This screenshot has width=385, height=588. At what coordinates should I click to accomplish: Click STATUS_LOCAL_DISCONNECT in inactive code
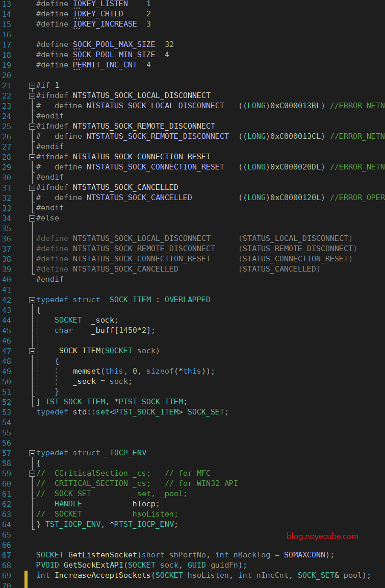click(x=295, y=238)
